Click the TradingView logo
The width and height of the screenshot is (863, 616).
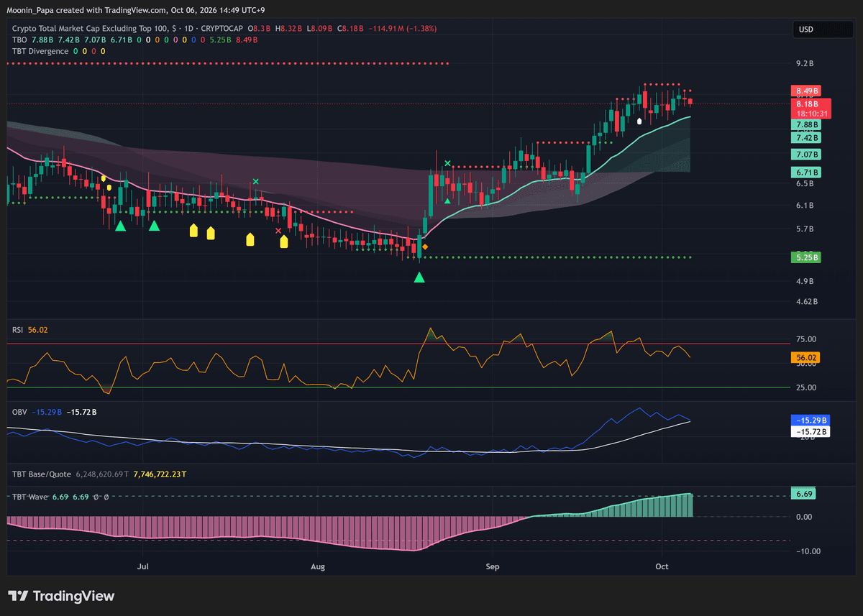pos(61,596)
